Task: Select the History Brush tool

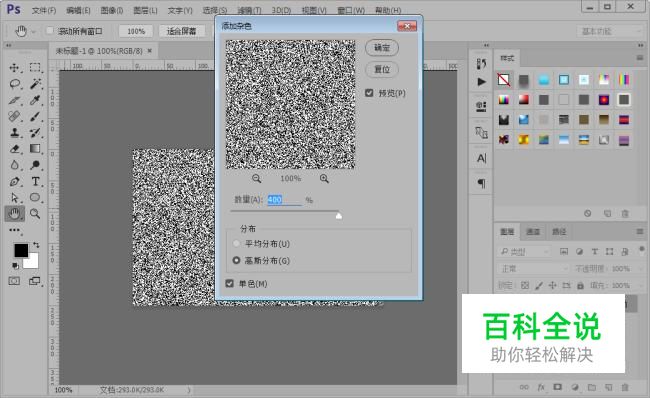Action: click(35, 133)
